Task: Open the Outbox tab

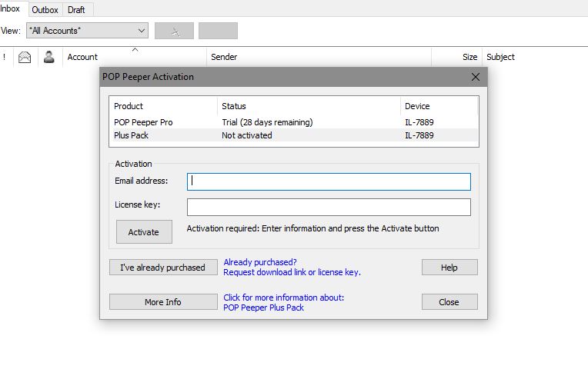Action: [45, 10]
